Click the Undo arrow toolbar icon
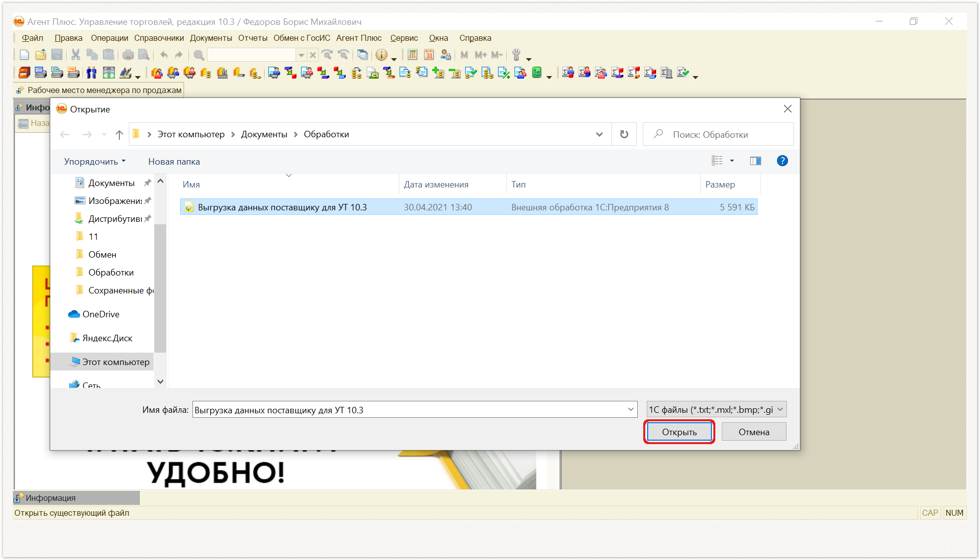 [x=164, y=55]
